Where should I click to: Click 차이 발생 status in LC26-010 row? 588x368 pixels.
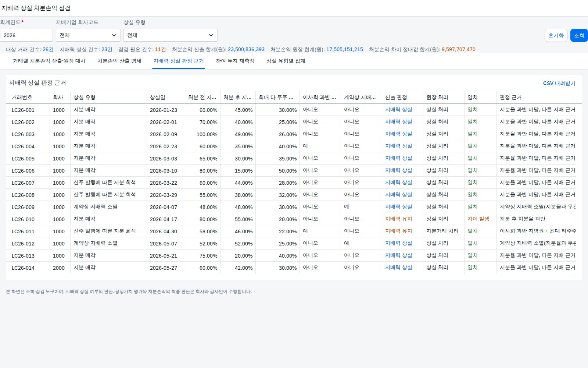(x=478, y=219)
